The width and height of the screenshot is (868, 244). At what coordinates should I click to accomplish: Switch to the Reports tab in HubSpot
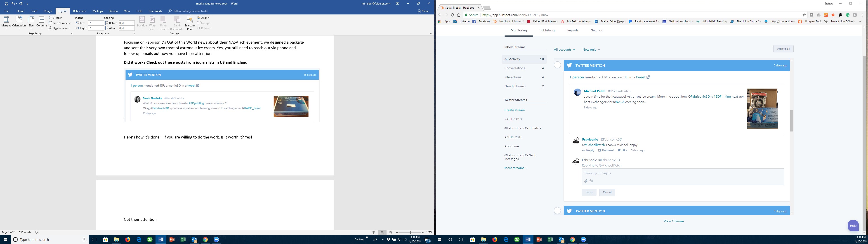click(x=573, y=30)
